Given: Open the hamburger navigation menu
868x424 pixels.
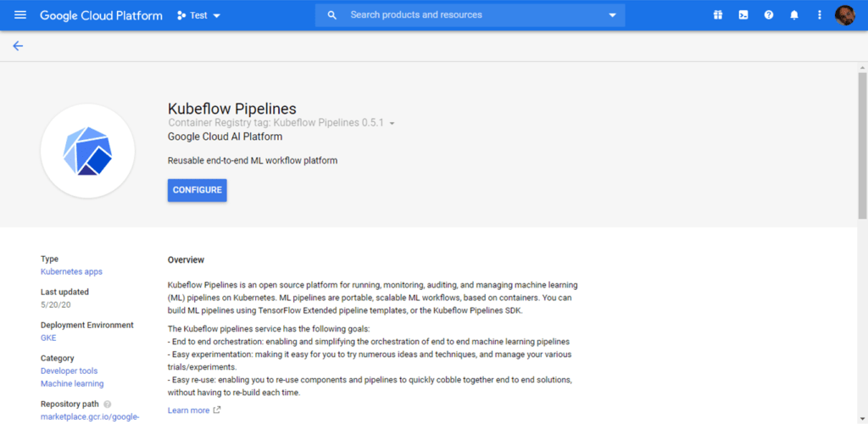Looking at the screenshot, I should point(20,15).
